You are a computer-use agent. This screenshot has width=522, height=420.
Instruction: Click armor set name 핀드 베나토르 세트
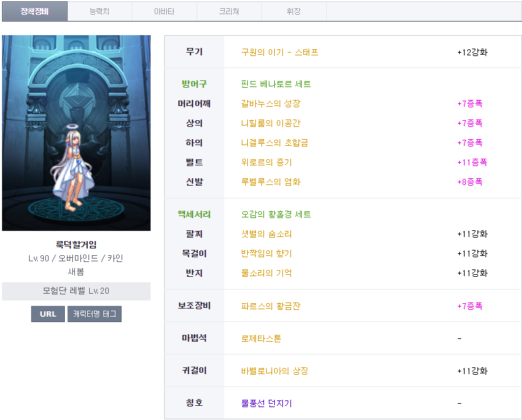coord(276,84)
